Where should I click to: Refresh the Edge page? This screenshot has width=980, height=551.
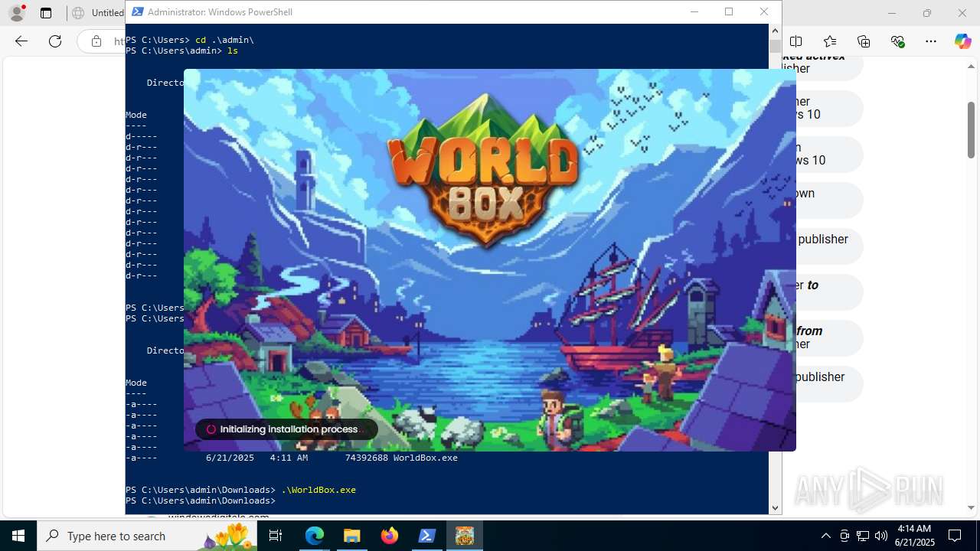click(55, 41)
